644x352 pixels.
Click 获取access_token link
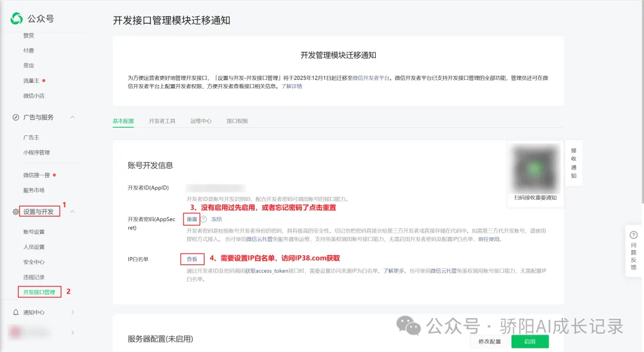267,271
